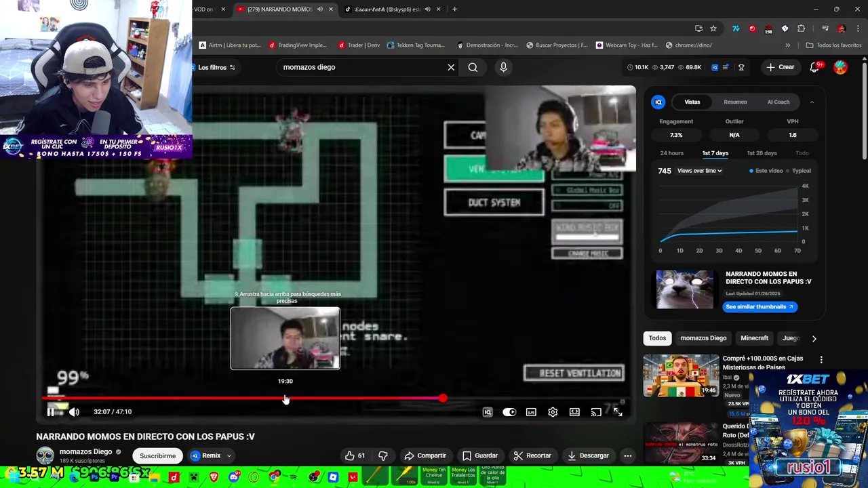Like the video with the thumbs up

tap(355, 455)
